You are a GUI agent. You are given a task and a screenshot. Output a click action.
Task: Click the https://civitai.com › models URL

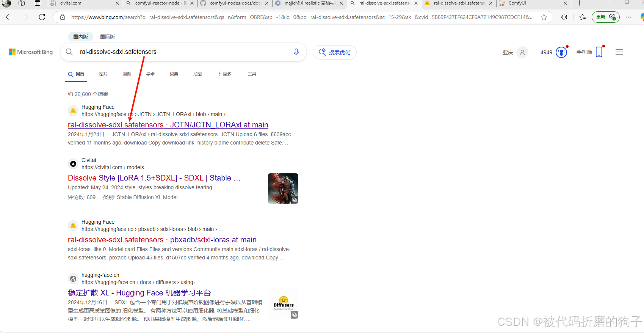[x=113, y=168]
